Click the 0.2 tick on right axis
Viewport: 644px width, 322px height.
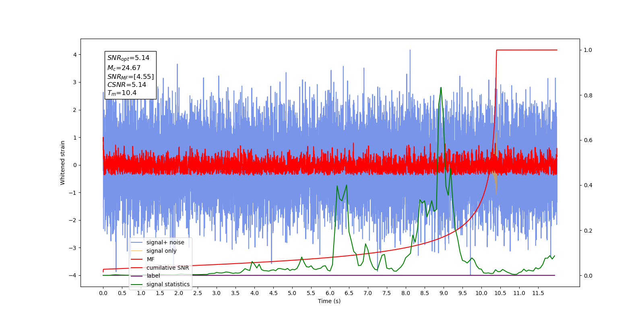588,231
